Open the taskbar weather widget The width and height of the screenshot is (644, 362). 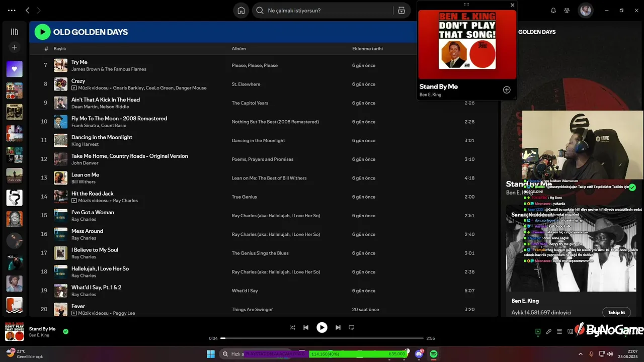[x=24, y=353]
